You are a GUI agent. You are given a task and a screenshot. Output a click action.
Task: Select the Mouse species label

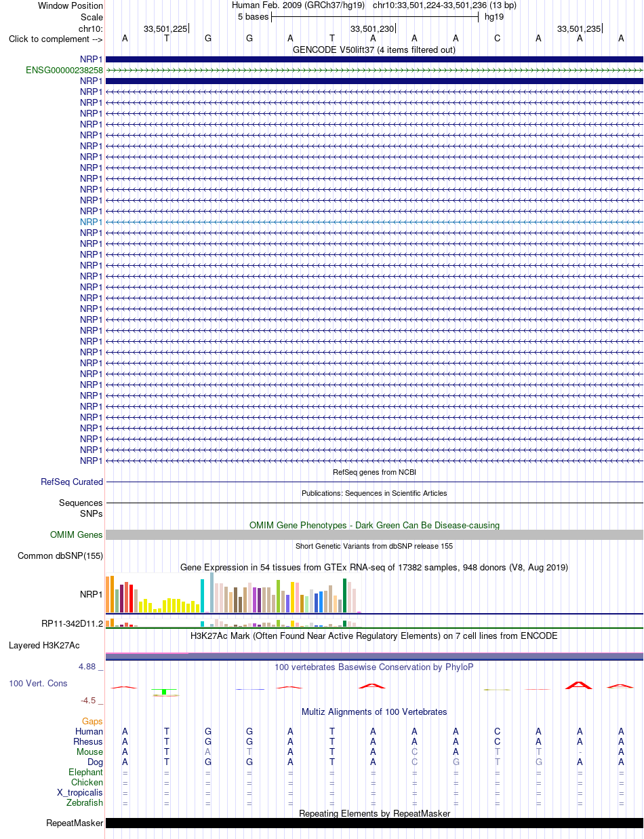[90, 752]
